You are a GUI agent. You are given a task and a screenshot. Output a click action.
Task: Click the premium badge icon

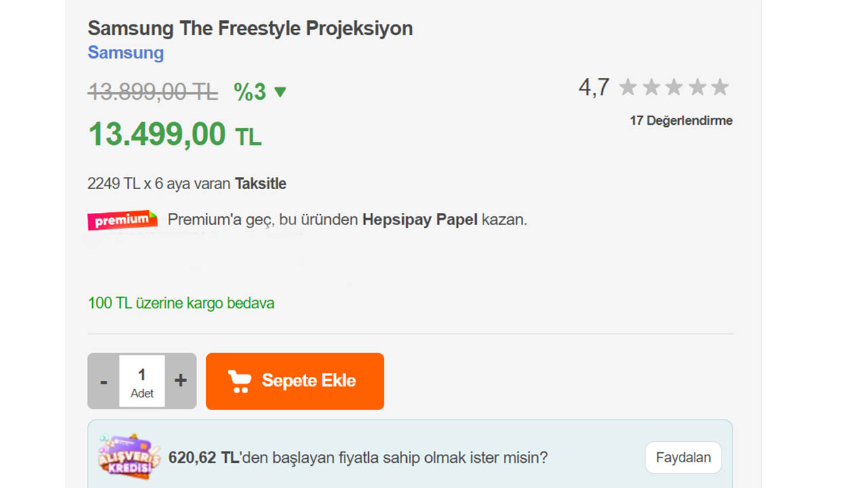coord(122,220)
